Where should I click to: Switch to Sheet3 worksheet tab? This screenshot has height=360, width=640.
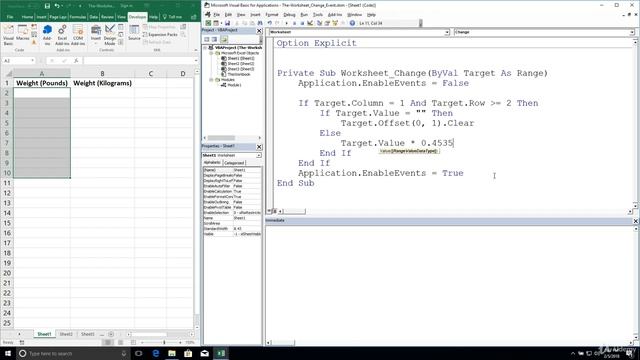coord(87,334)
